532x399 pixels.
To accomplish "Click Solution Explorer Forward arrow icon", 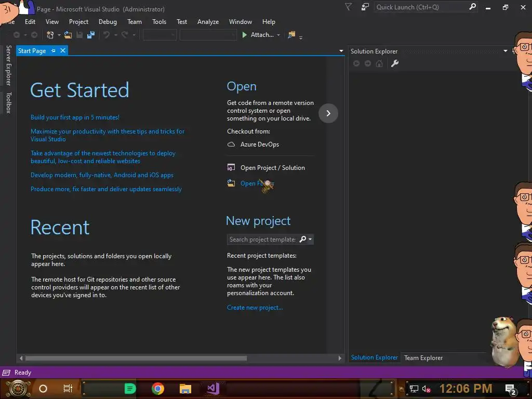I will tap(368, 63).
